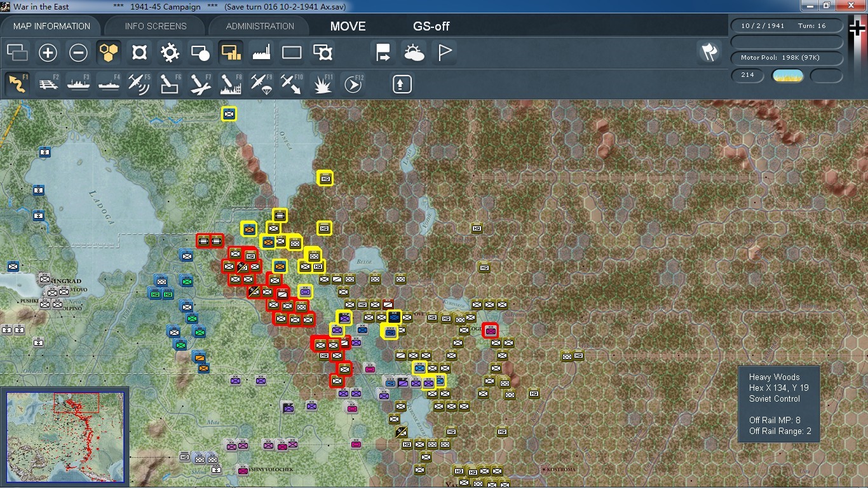
Task: Select the F3 warship mode
Action: tap(78, 84)
